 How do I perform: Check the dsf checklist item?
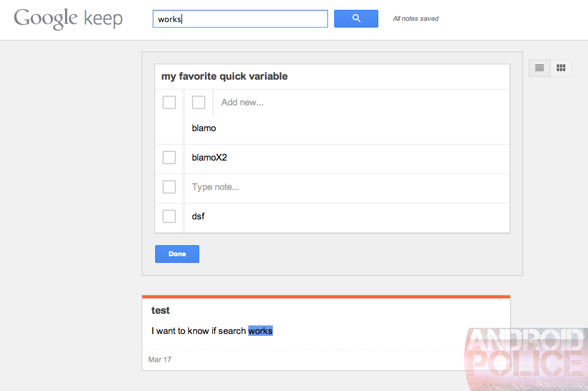[169, 216]
